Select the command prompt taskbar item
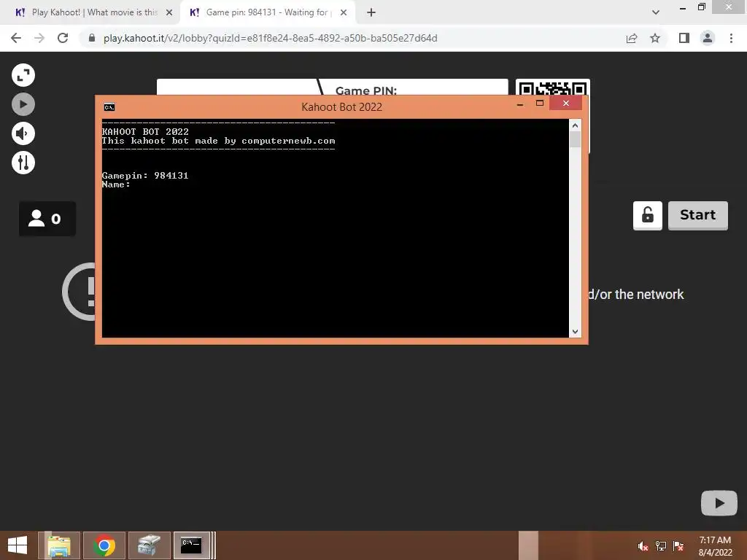The image size is (747, 560). 192,545
